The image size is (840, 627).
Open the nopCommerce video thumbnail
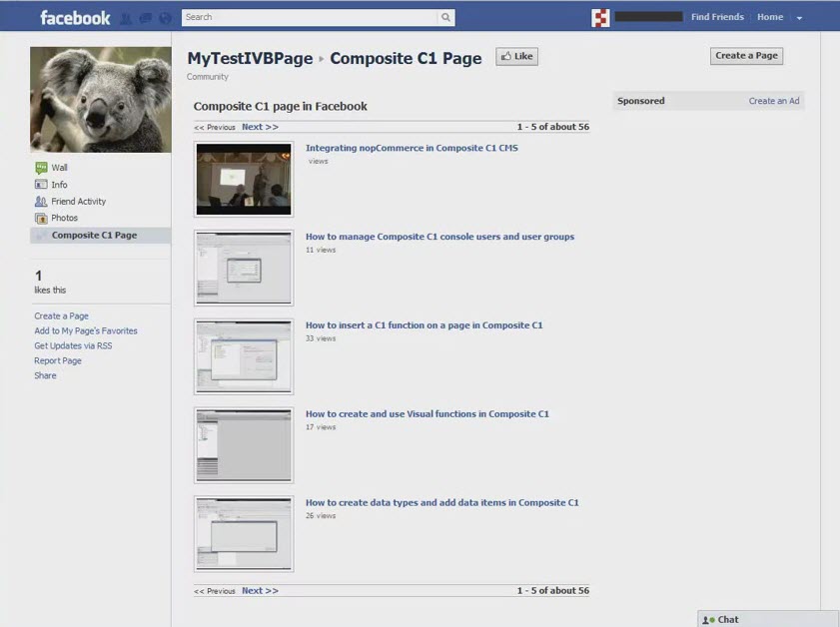[244, 179]
